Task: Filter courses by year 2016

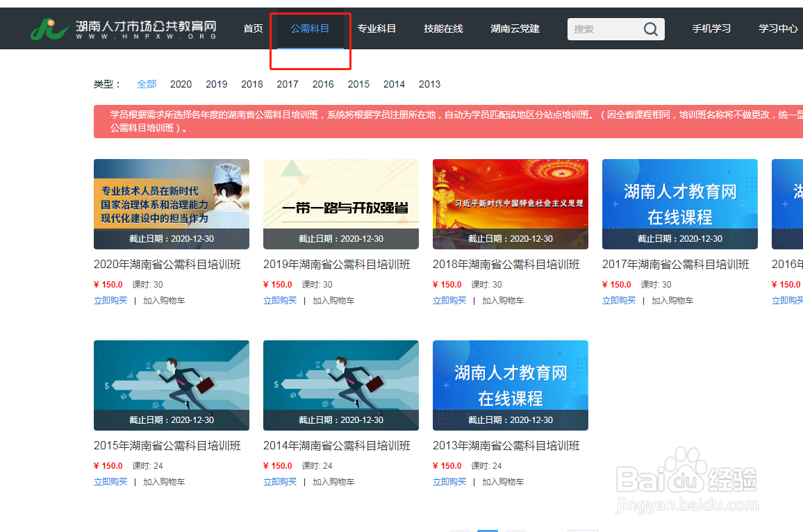Action: [323, 84]
